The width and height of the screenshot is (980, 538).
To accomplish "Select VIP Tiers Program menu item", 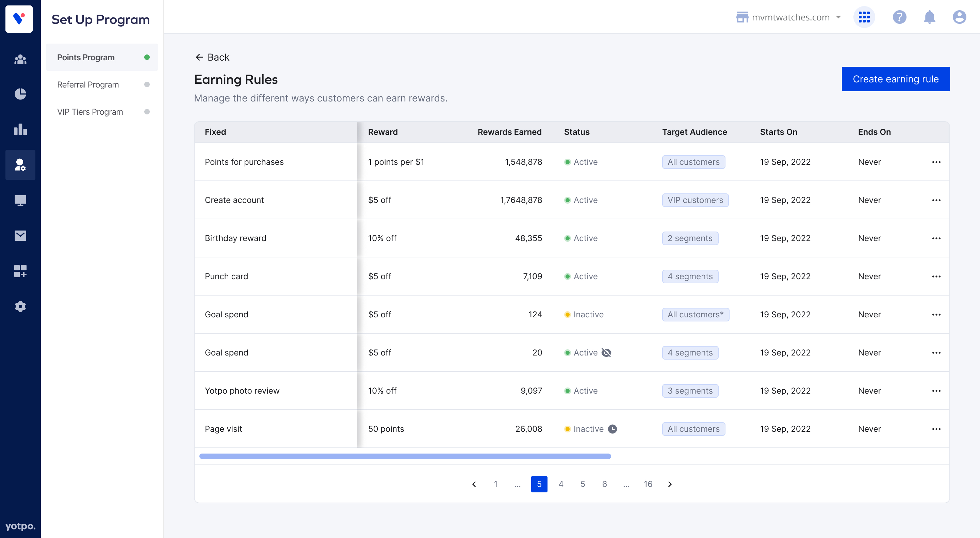I will (90, 112).
